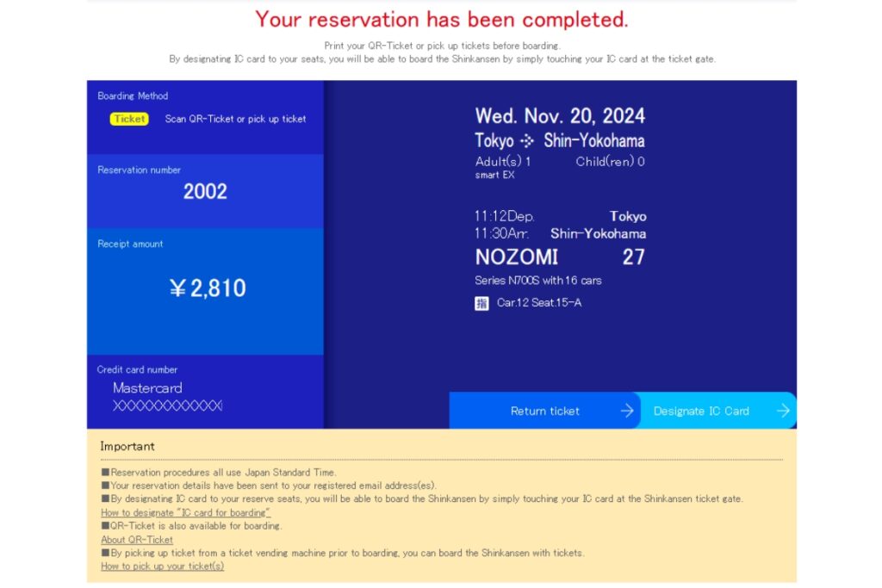This screenshot has height=588, width=882.
Task: Click the Return ticket button
Action: tap(544, 411)
